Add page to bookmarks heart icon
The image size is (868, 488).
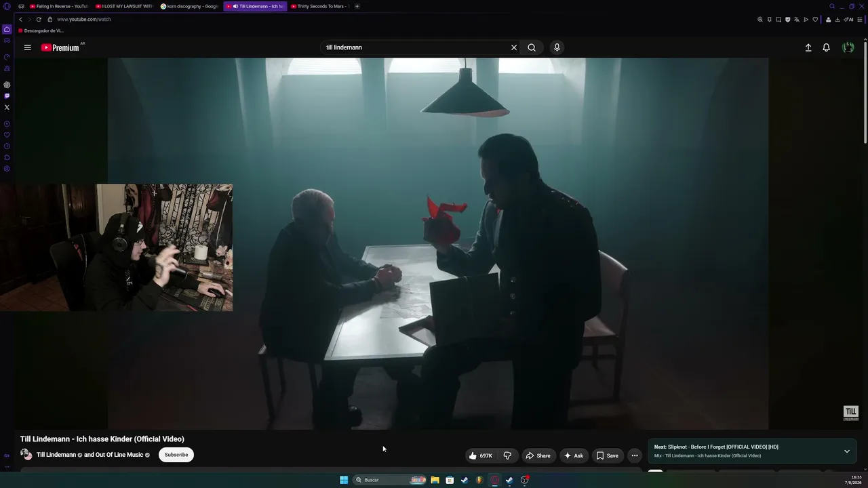815,19
